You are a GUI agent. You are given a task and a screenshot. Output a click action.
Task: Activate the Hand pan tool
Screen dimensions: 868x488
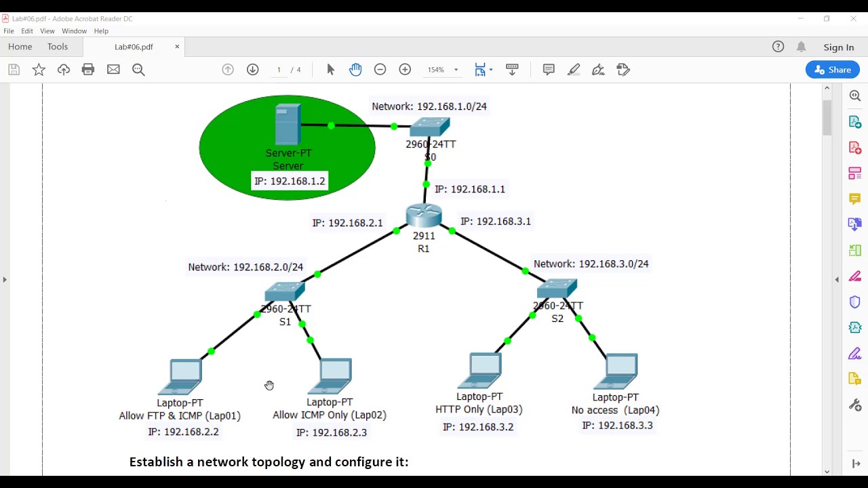pyautogui.click(x=355, y=69)
